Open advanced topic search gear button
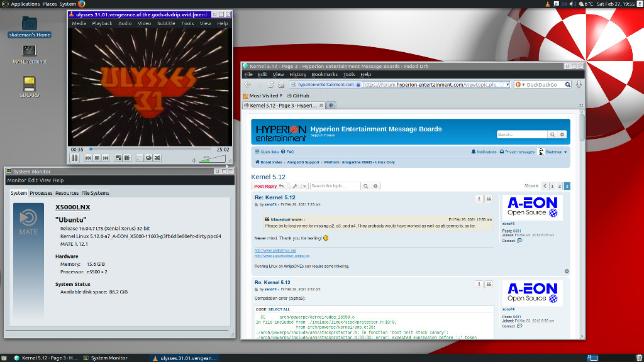This screenshot has height=362, width=644. pos(375,186)
